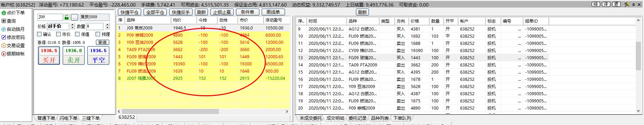Switch to the 委托记录 tab
This screenshot has height=125, width=644.
tap(358, 118)
